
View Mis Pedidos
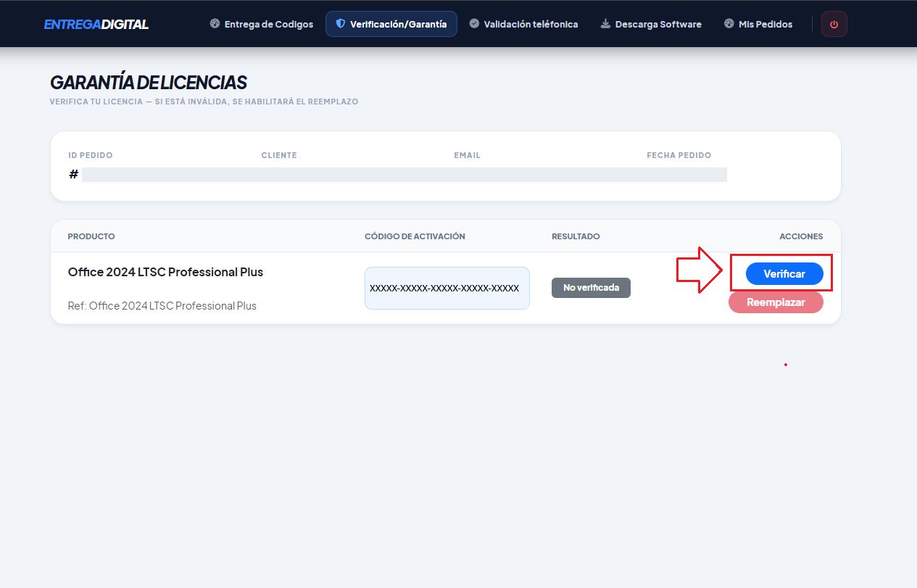758,24
